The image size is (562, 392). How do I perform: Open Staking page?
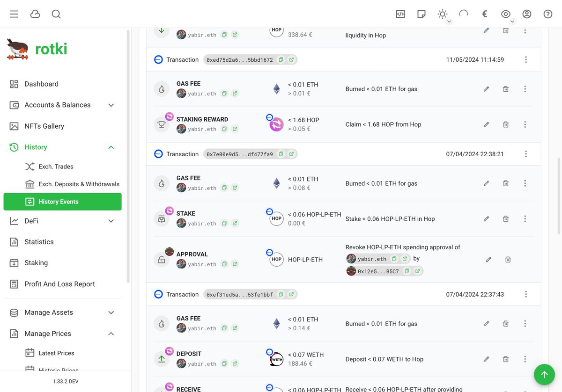pyautogui.click(x=62, y=263)
